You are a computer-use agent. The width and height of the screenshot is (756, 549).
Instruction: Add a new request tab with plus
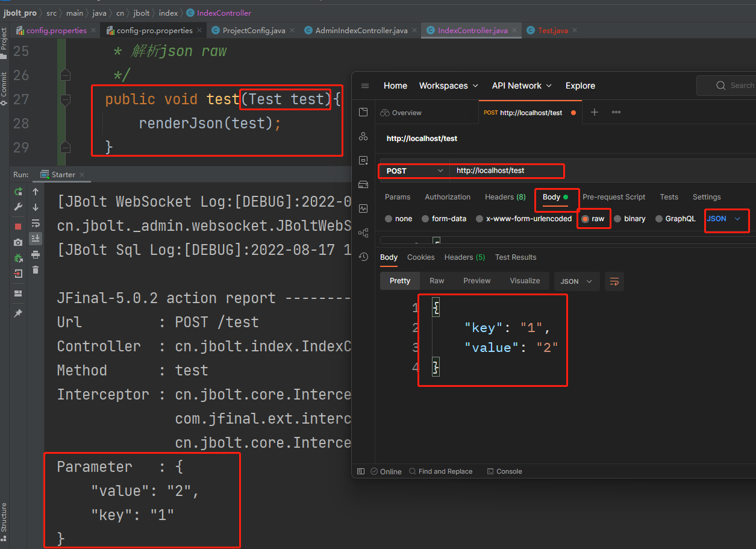[x=595, y=112]
